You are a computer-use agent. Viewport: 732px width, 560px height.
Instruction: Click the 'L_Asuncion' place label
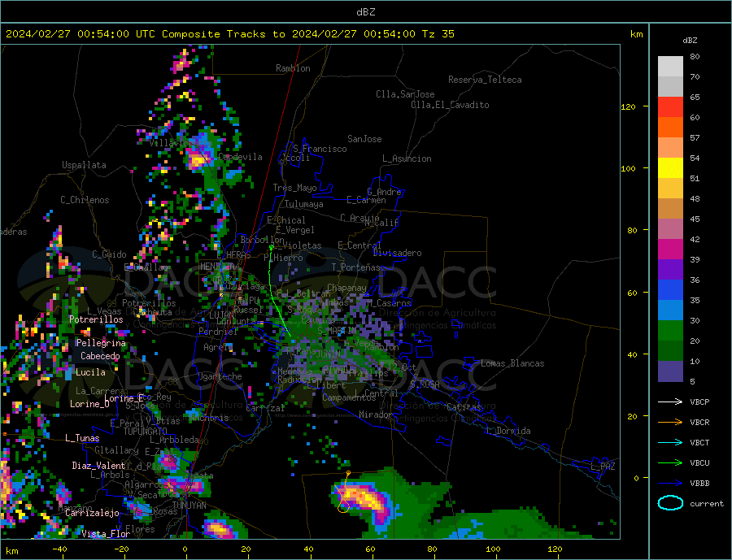(407, 158)
